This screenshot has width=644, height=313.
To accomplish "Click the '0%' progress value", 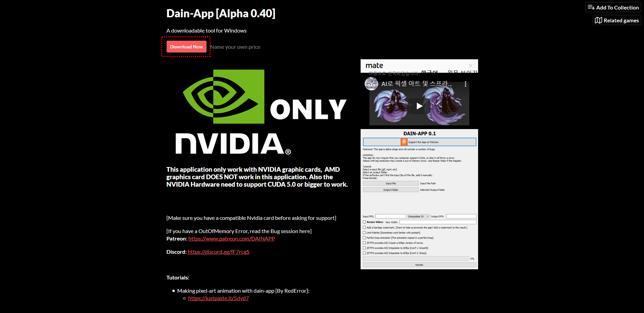I will point(472,259).
